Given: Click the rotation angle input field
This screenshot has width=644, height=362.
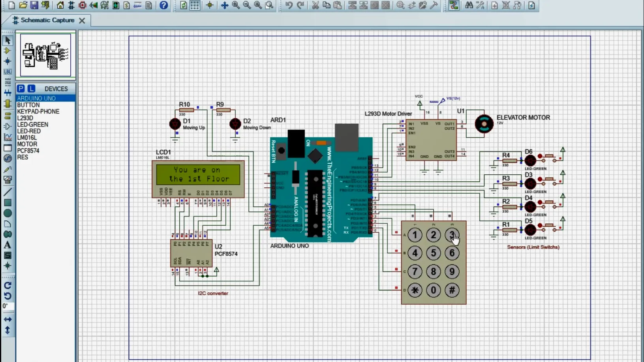Looking at the screenshot, I should [x=8, y=306].
